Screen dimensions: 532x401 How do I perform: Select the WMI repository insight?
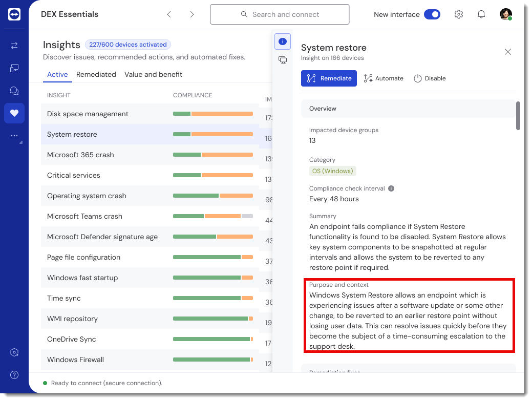point(72,319)
